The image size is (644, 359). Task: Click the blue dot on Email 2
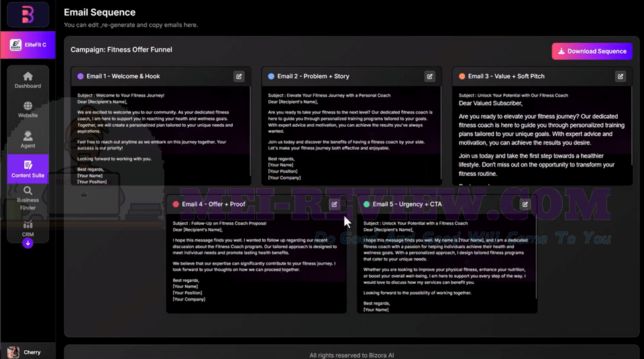tap(271, 76)
